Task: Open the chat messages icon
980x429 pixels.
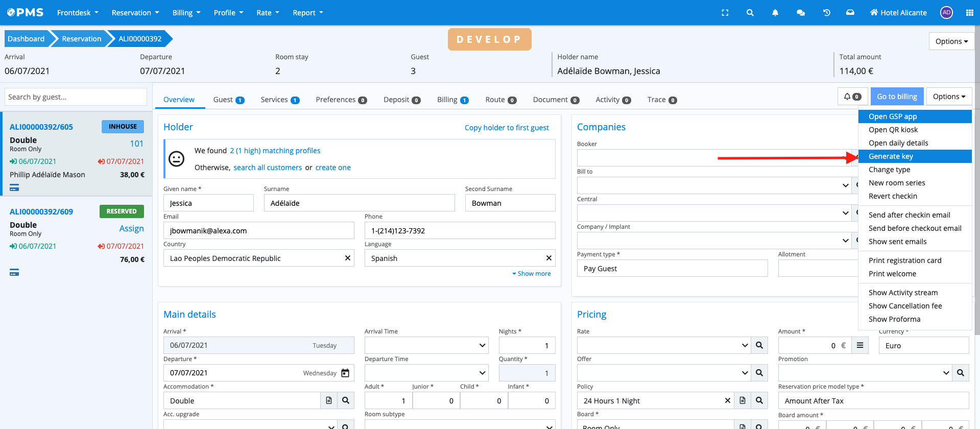Action: (x=800, y=13)
